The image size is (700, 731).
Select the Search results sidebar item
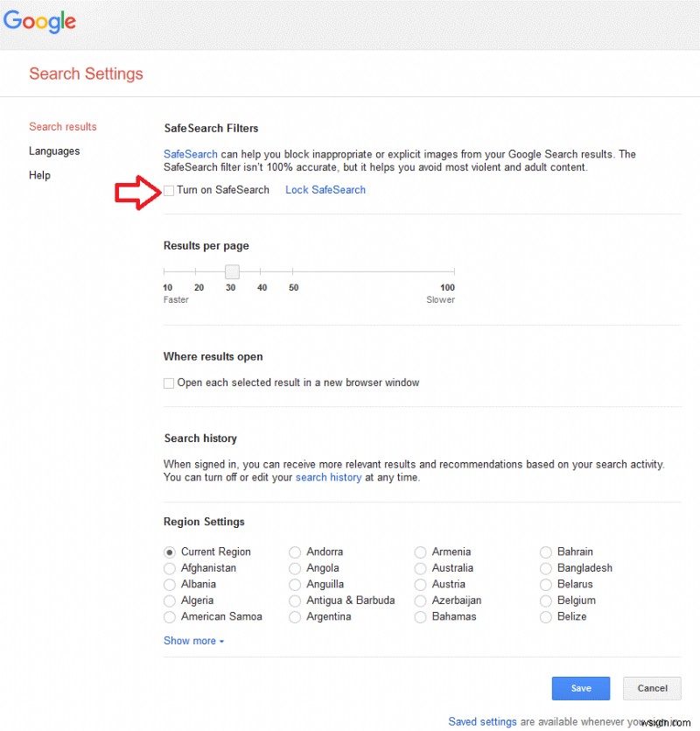point(62,126)
